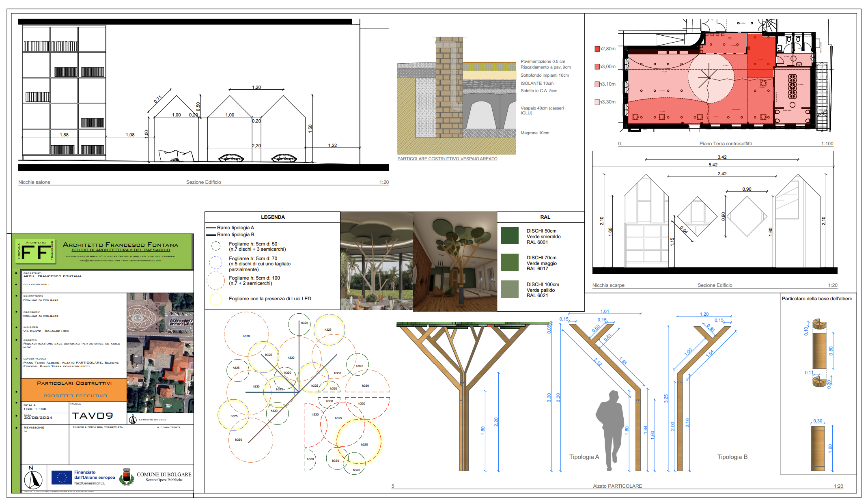Click the date 30/08/2024

pos(38,418)
